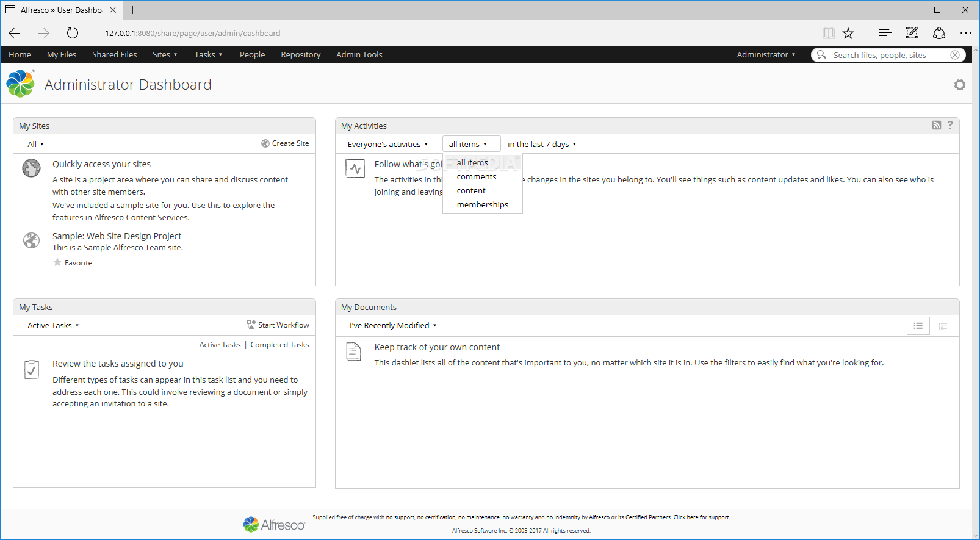
Task: Open browser Hub menu icon
Action: pyautogui.click(x=885, y=33)
